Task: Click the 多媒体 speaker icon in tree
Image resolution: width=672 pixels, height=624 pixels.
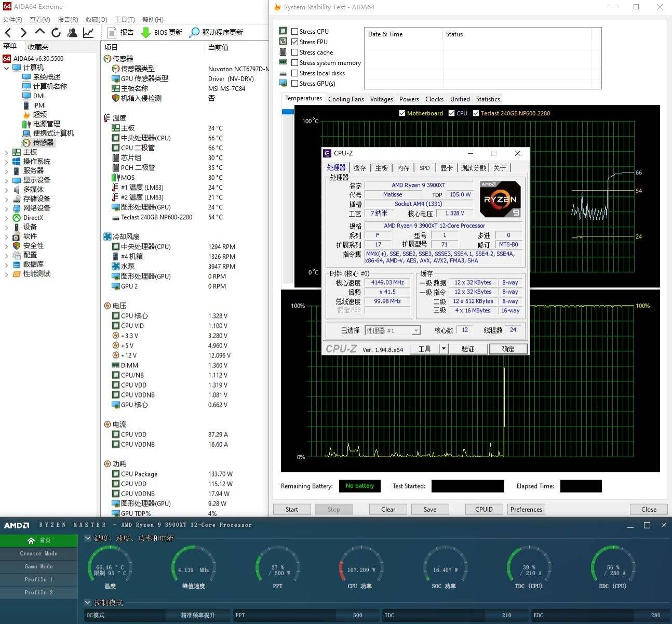Action: tap(17, 189)
